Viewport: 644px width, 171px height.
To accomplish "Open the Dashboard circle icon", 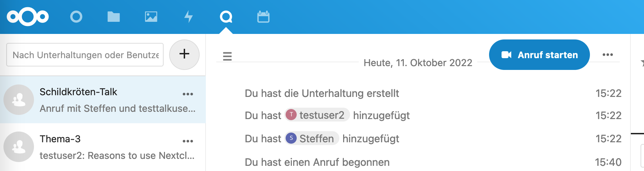I will coord(76,17).
